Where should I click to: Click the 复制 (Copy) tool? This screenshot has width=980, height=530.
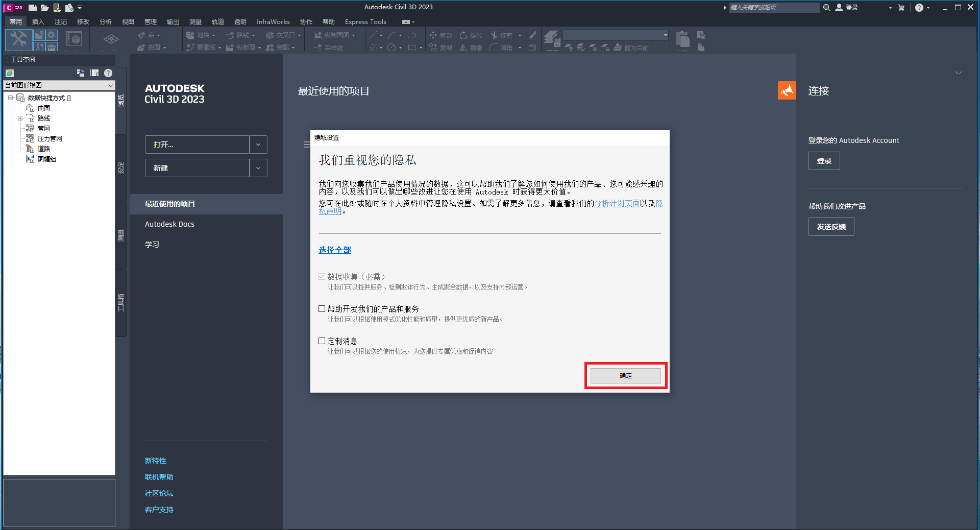click(x=441, y=47)
